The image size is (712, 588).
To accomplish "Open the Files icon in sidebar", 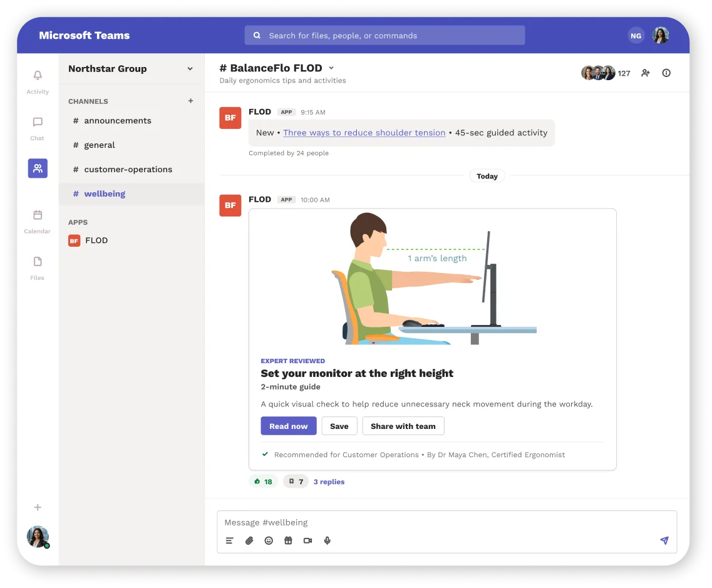I will click(x=38, y=262).
